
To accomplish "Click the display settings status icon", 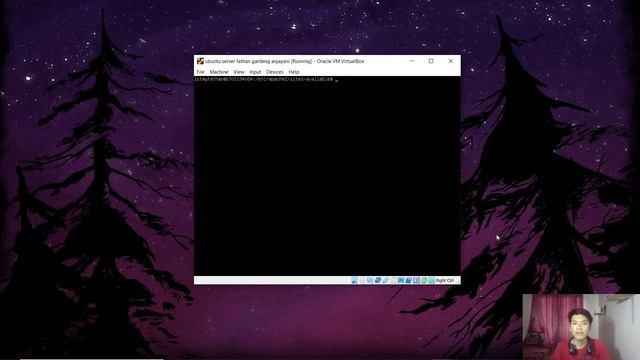I will (401, 280).
